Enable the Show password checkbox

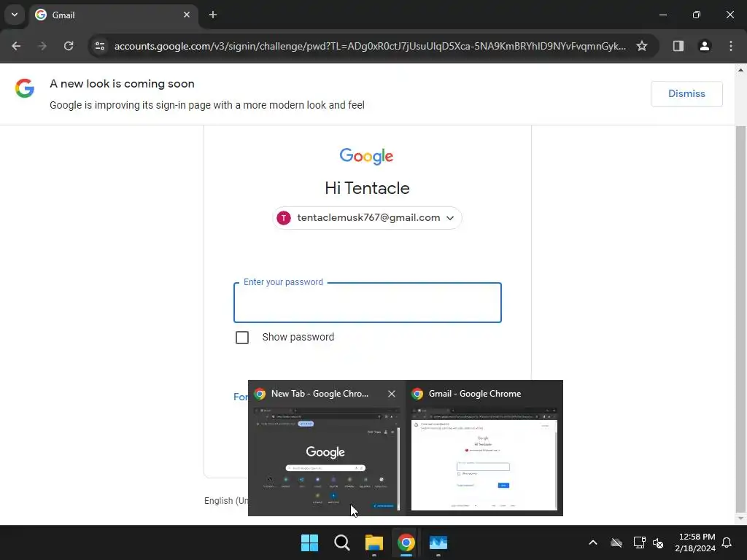(242, 338)
